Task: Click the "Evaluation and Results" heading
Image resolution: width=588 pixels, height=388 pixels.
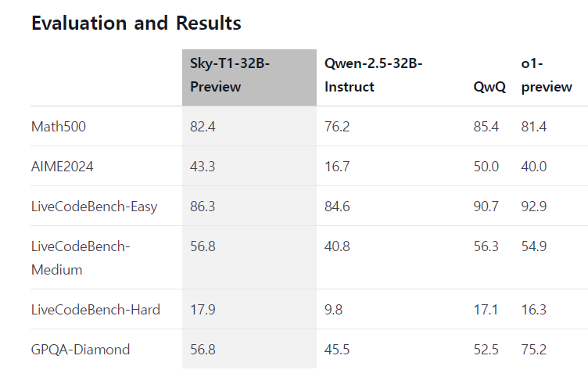Action: pos(136,23)
